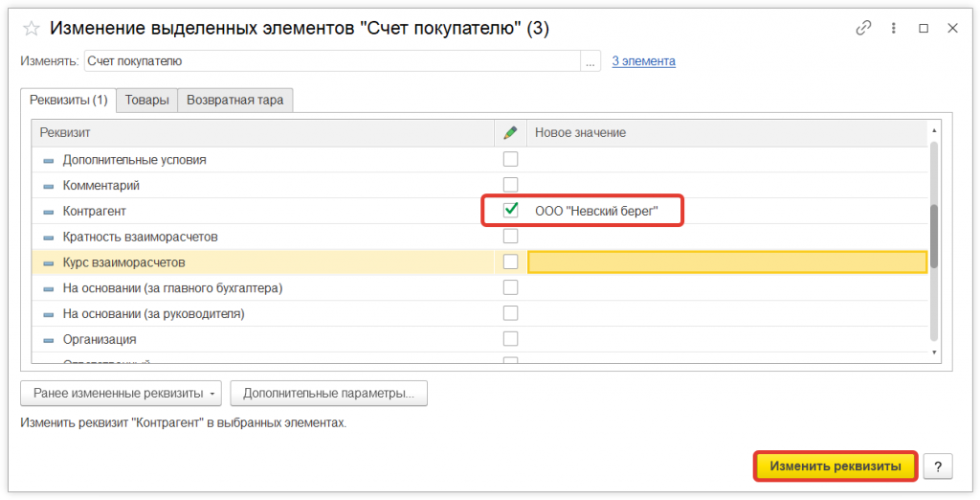The height and width of the screenshot is (500, 980).
Task: Click the favorites star icon in title
Action: click(x=30, y=29)
